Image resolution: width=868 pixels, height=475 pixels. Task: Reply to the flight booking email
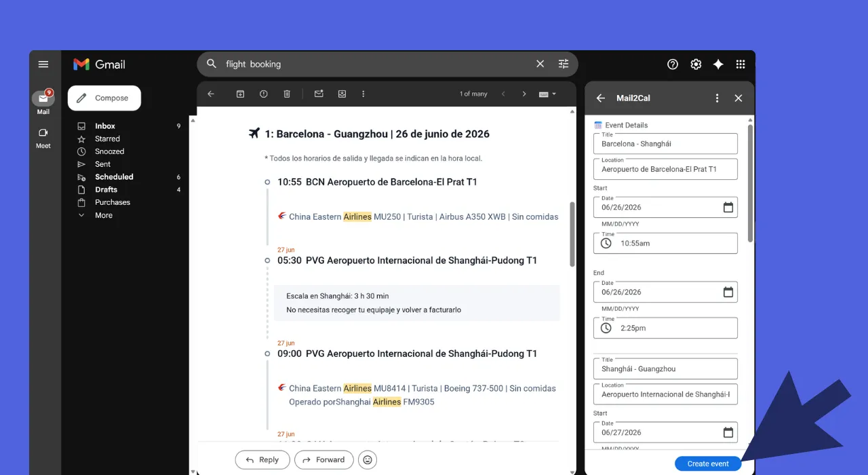[262, 459]
